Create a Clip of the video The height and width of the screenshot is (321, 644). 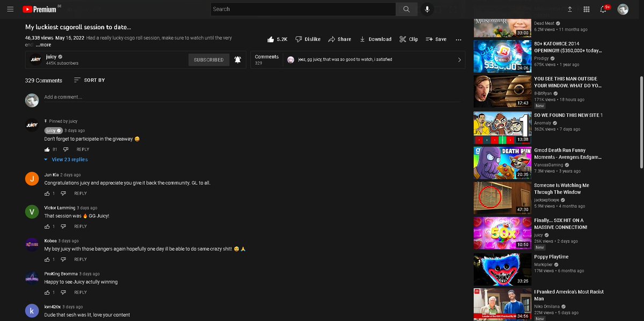point(408,39)
